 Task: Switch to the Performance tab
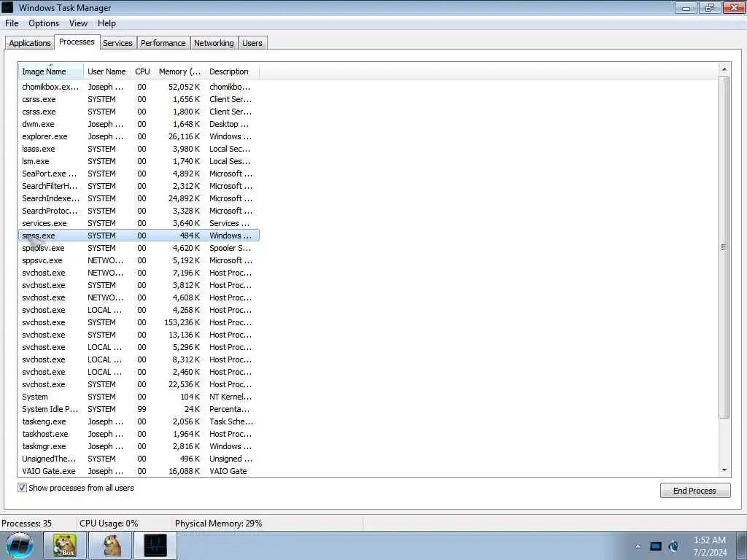click(163, 43)
